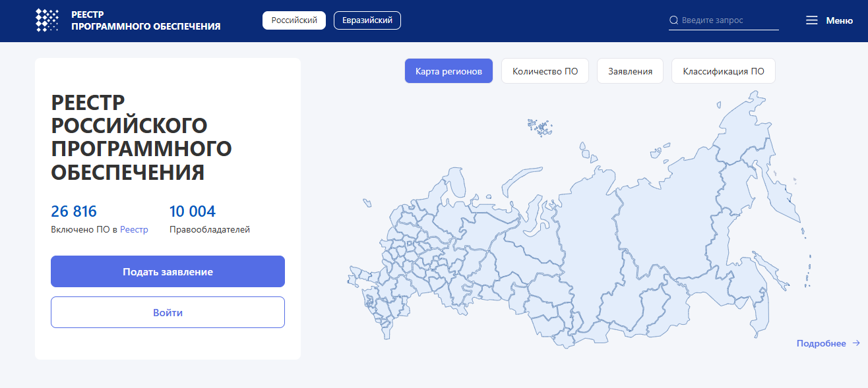Open the Карта регионов tab
Screen dimensions: 868x388
(449, 71)
